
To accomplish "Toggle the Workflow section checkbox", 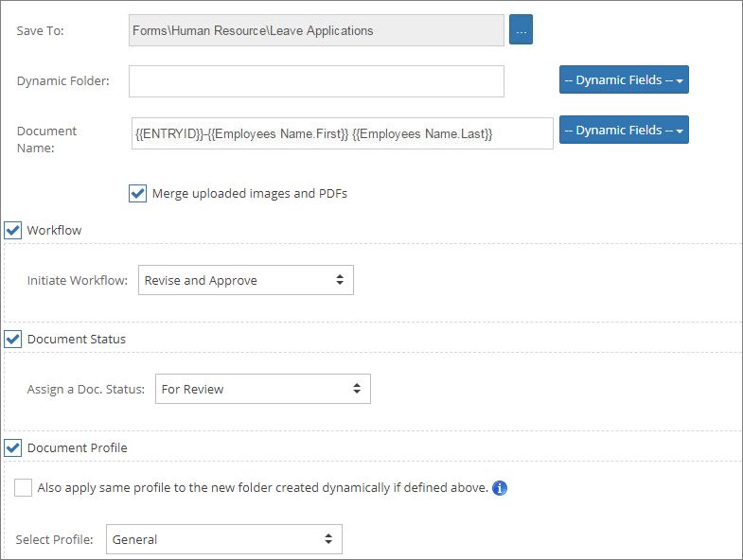I will [x=13, y=230].
